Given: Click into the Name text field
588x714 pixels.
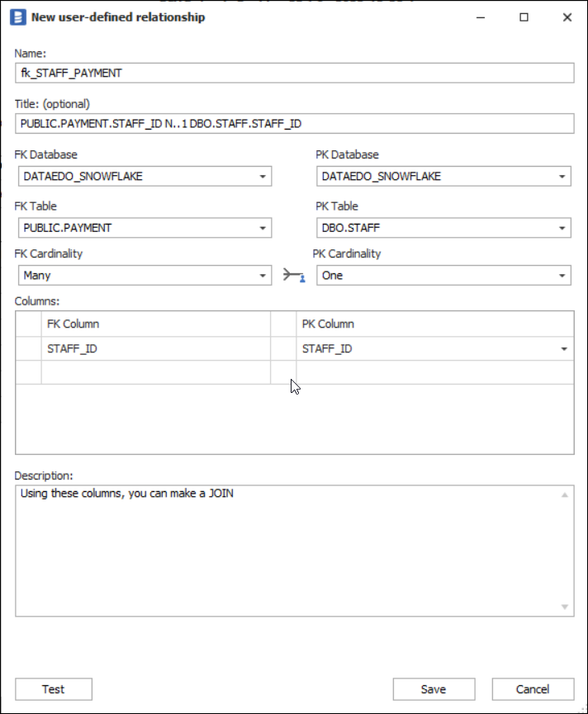Looking at the screenshot, I should [x=294, y=73].
